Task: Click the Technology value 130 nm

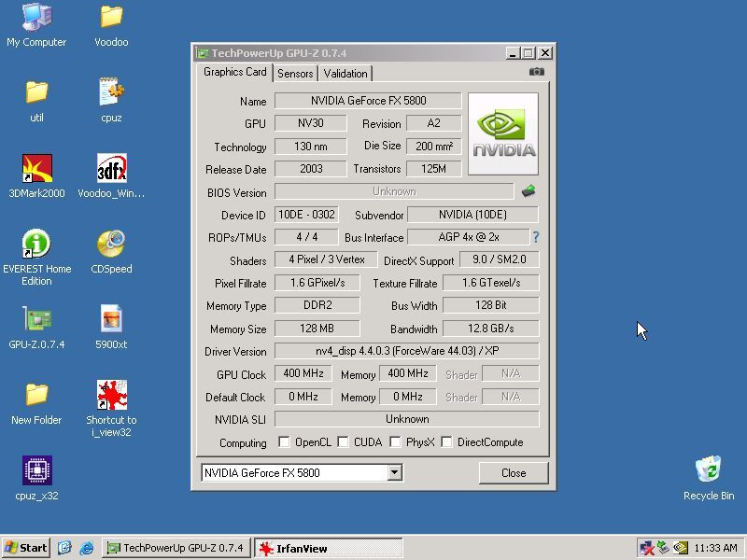Action: pyautogui.click(x=311, y=147)
